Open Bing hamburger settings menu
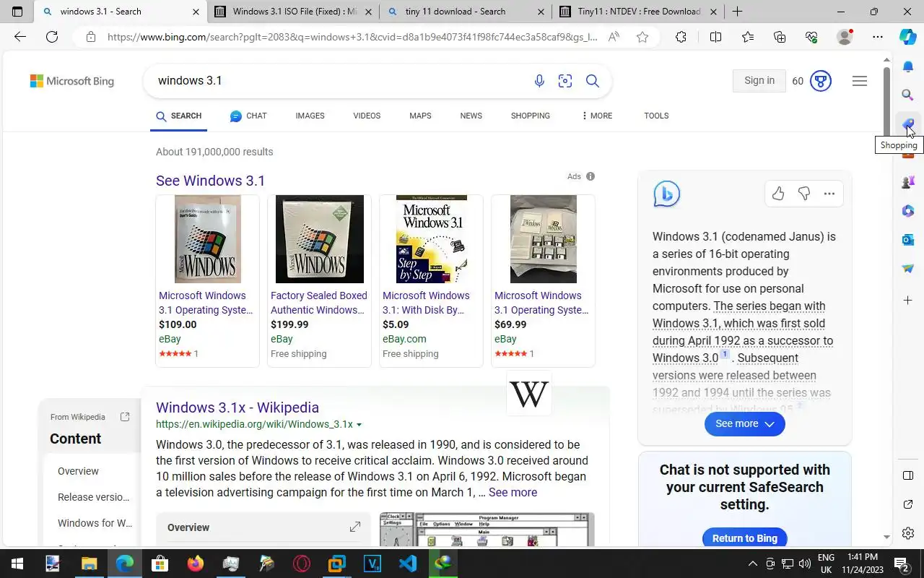The image size is (924, 578). point(860,81)
